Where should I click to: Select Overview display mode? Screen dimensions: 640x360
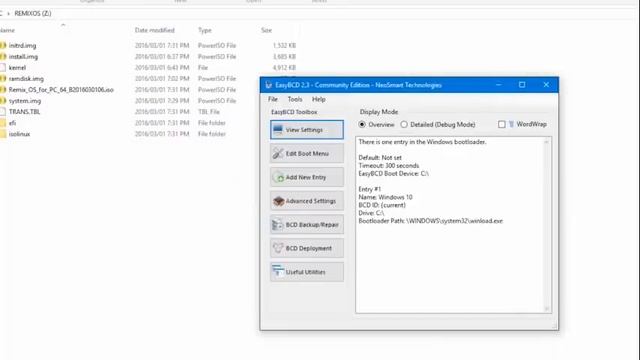coord(362,124)
